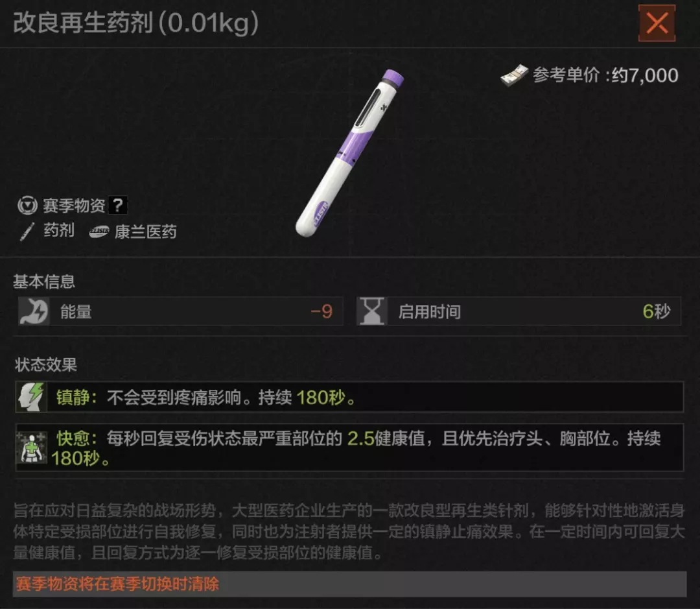The height and width of the screenshot is (609, 700).
Task: Click the 能量 -9 stat row
Action: click(x=180, y=311)
